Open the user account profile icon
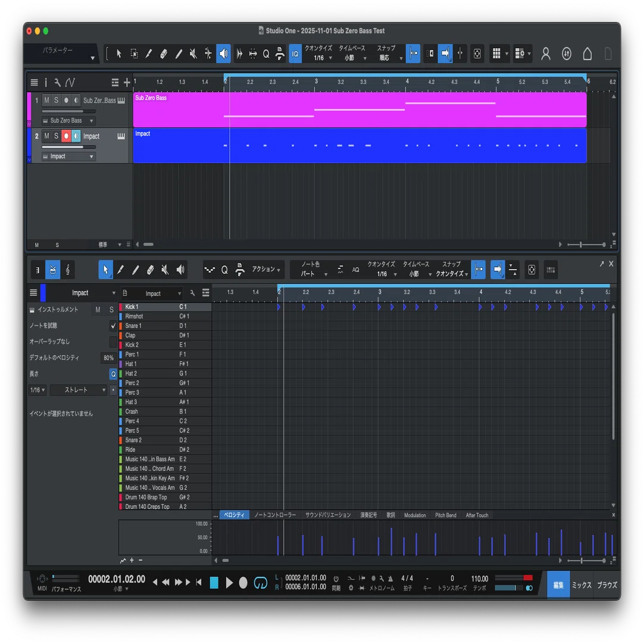 click(546, 54)
